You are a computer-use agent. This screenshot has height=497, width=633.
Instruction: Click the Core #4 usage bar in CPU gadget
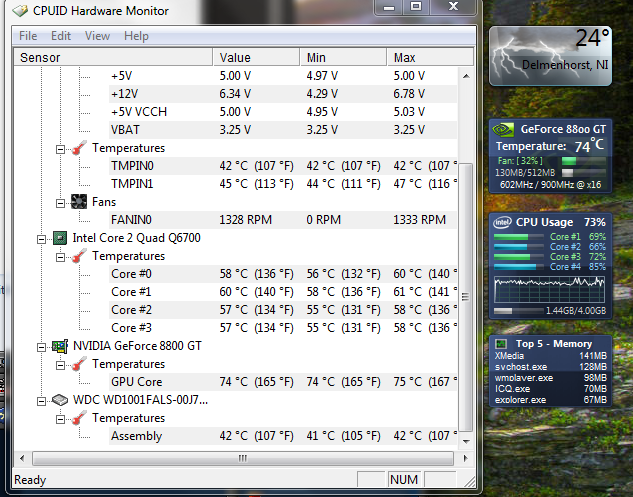tap(518, 267)
